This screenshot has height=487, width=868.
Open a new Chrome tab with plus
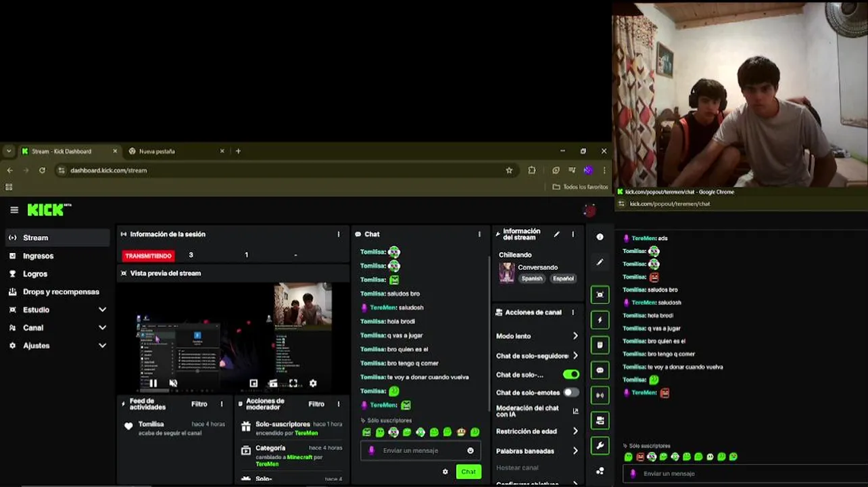coord(238,151)
